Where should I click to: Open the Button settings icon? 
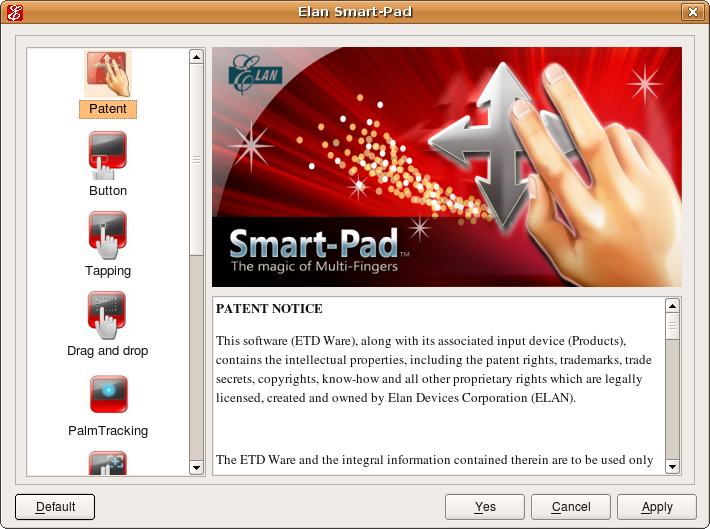pos(108,155)
